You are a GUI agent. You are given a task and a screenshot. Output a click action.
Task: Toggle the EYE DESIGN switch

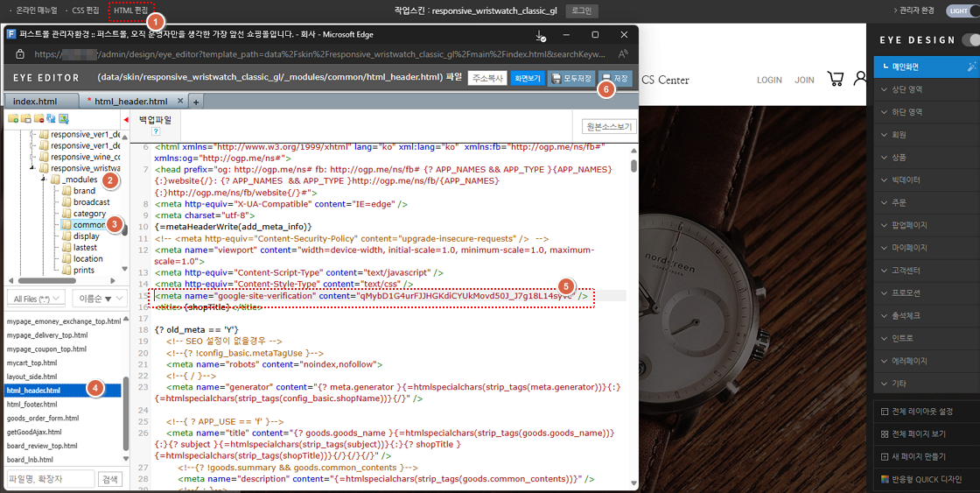tap(970, 40)
